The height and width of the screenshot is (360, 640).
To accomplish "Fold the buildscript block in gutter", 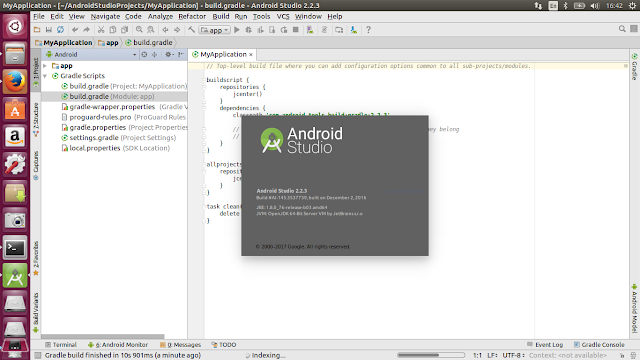I will tap(204, 80).
